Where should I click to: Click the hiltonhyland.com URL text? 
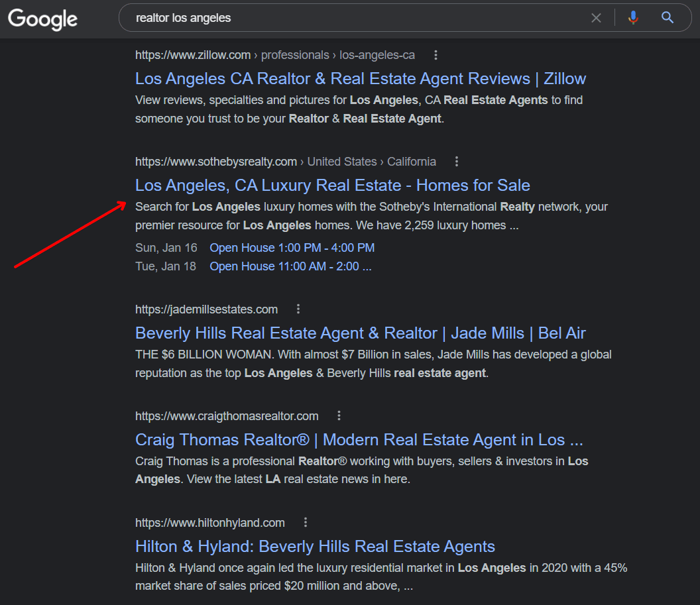coord(210,522)
